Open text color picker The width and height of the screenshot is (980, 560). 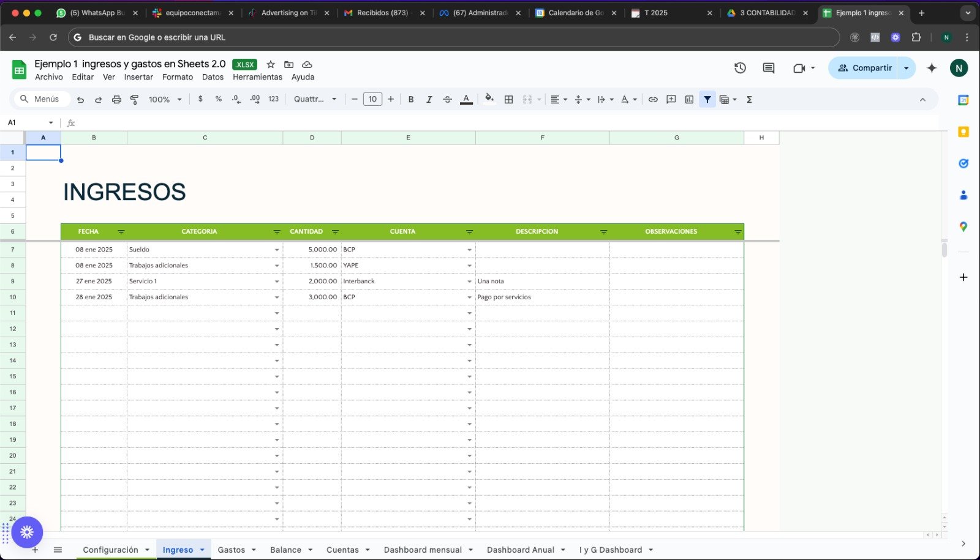tap(466, 99)
